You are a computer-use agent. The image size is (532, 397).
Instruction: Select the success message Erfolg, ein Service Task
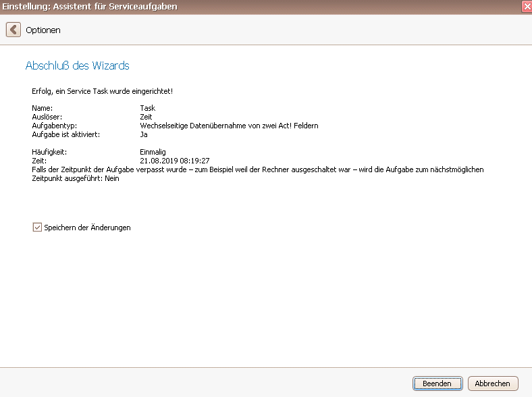click(x=102, y=91)
